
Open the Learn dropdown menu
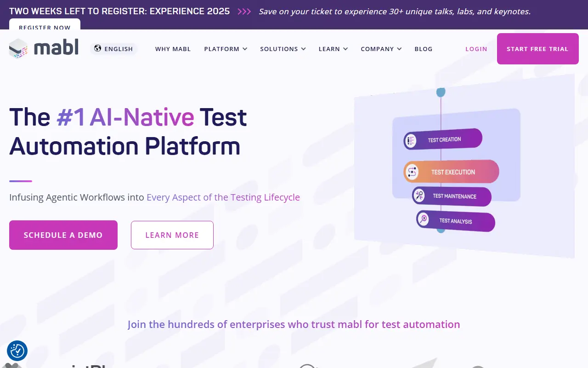point(333,49)
